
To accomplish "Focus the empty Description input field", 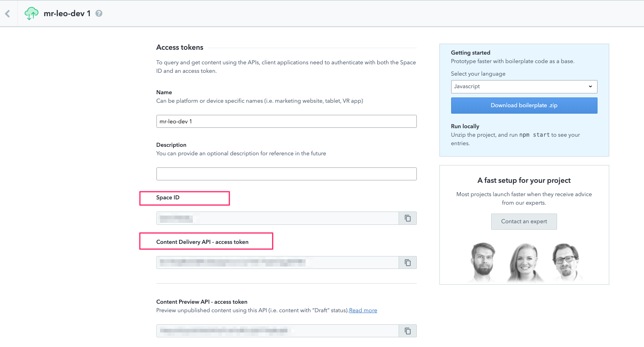I will coord(286,174).
